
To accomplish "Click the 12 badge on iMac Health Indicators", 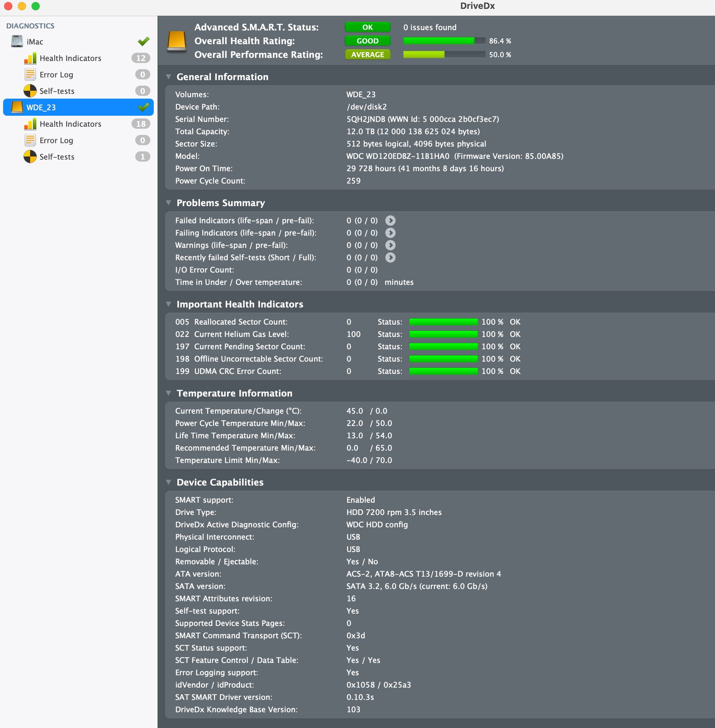I will [x=141, y=58].
